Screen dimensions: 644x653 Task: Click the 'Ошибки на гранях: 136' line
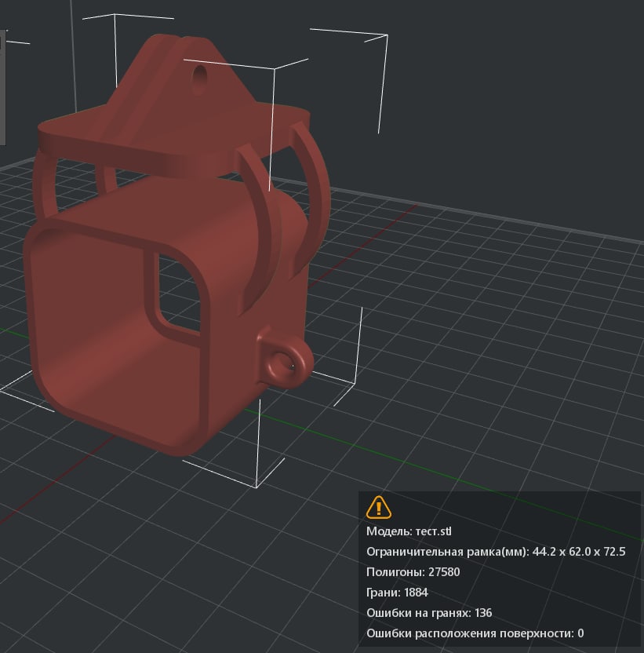tap(429, 613)
